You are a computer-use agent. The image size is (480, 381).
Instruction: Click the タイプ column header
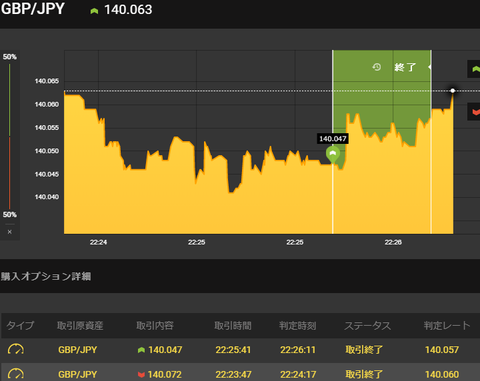[20, 325]
